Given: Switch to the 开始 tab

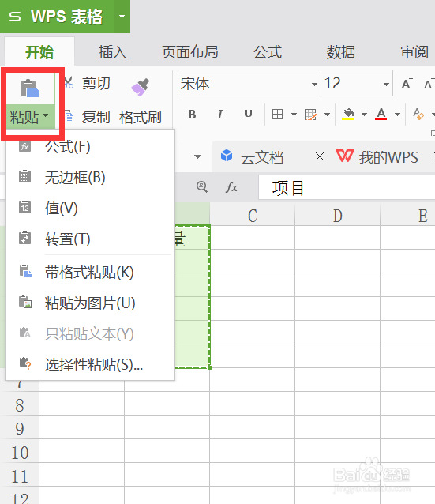Looking at the screenshot, I should pos(39,52).
